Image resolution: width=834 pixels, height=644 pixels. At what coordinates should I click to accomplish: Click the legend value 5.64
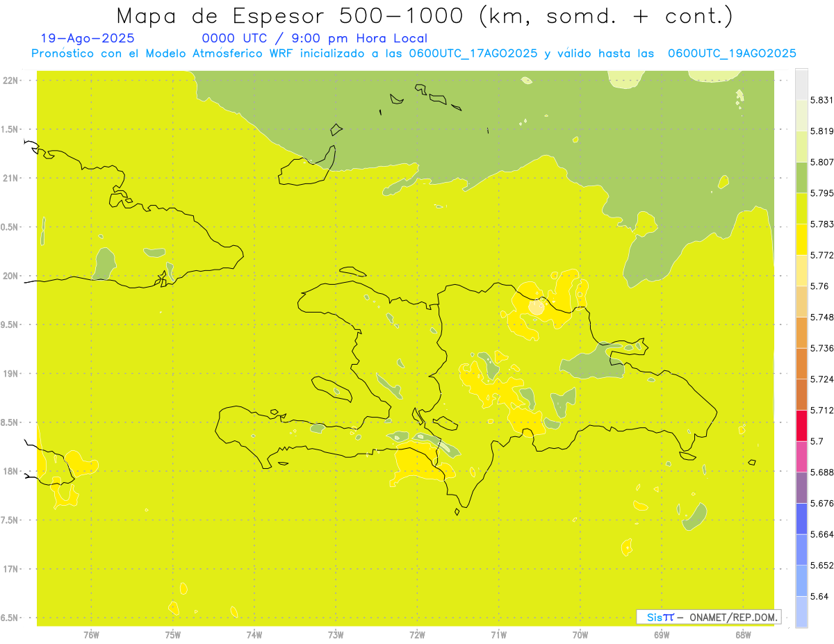819,597
